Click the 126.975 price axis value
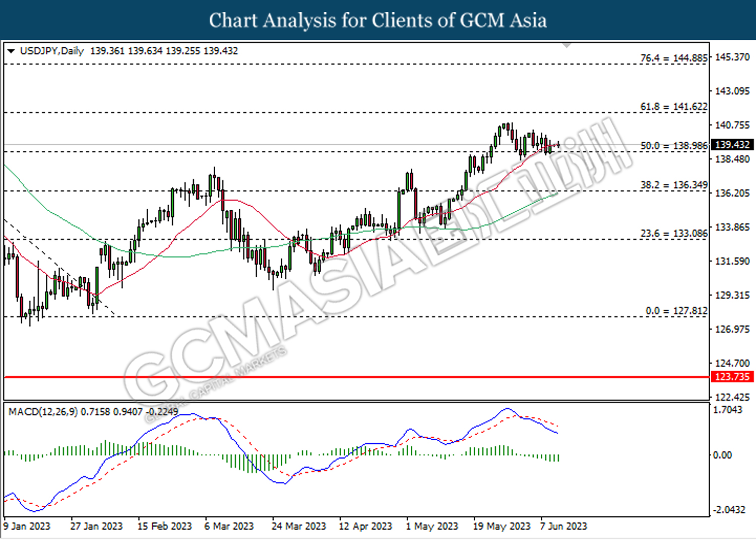The image size is (756, 540). pos(732,329)
